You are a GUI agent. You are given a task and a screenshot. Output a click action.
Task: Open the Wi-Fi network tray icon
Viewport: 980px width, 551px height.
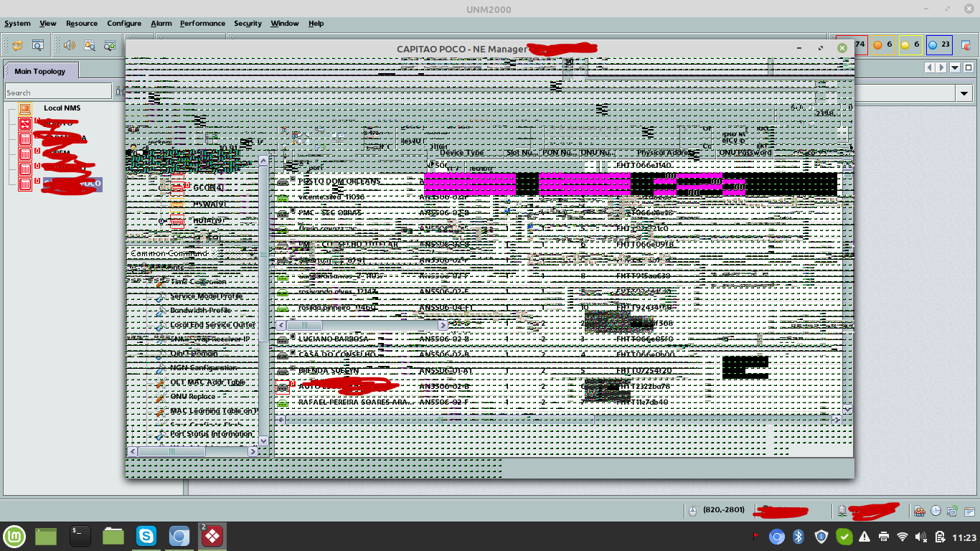click(903, 537)
